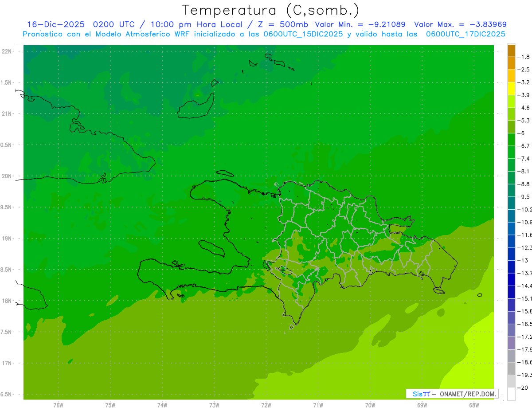Click the '71W' longitude label
Screen dimensions: 532x411
point(318,405)
